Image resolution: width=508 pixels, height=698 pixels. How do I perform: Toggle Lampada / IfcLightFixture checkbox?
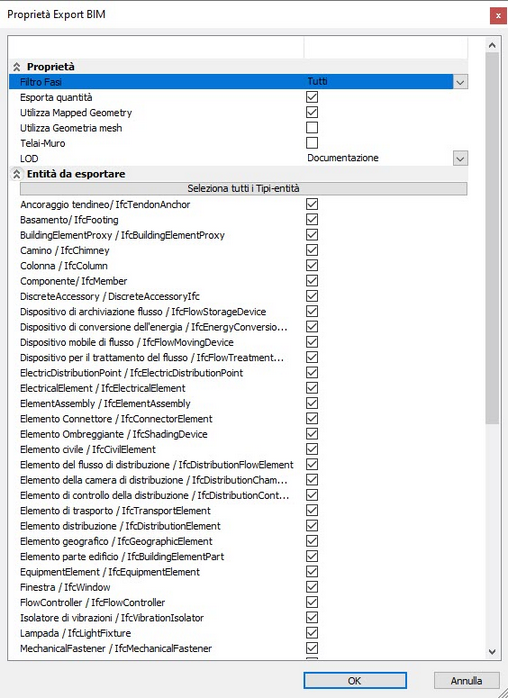(312, 633)
